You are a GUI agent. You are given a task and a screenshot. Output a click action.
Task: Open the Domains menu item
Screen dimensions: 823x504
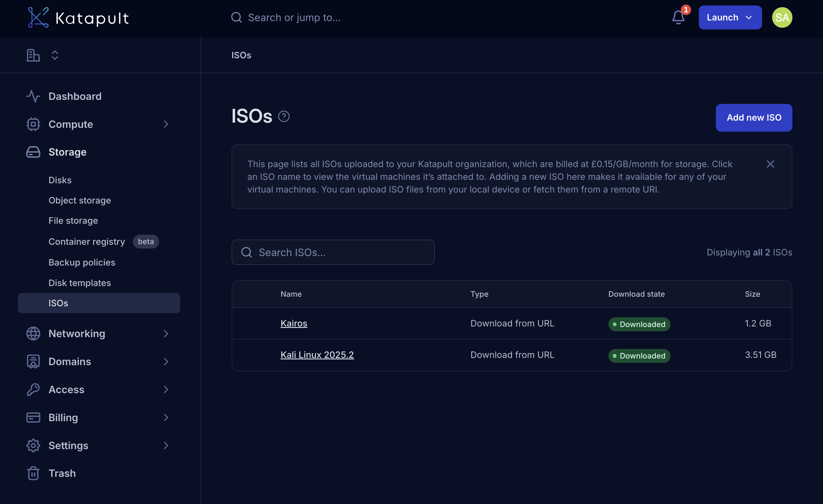(x=70, y=361)
